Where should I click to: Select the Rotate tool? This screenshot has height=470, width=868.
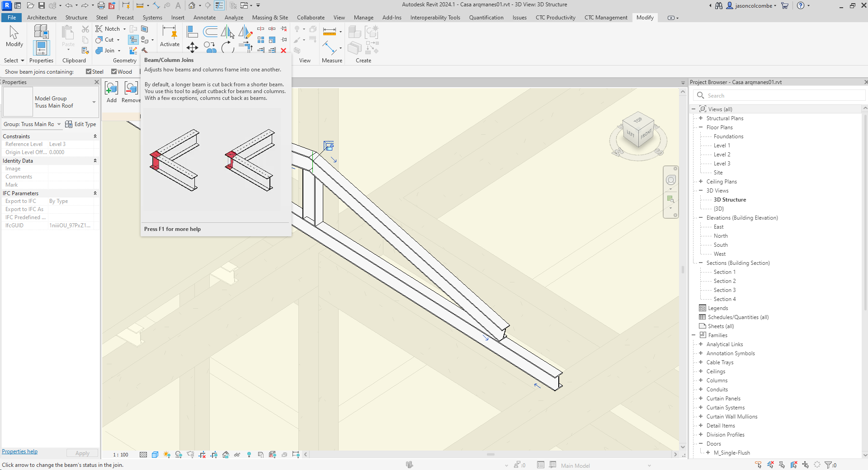(x=227, y=47)
